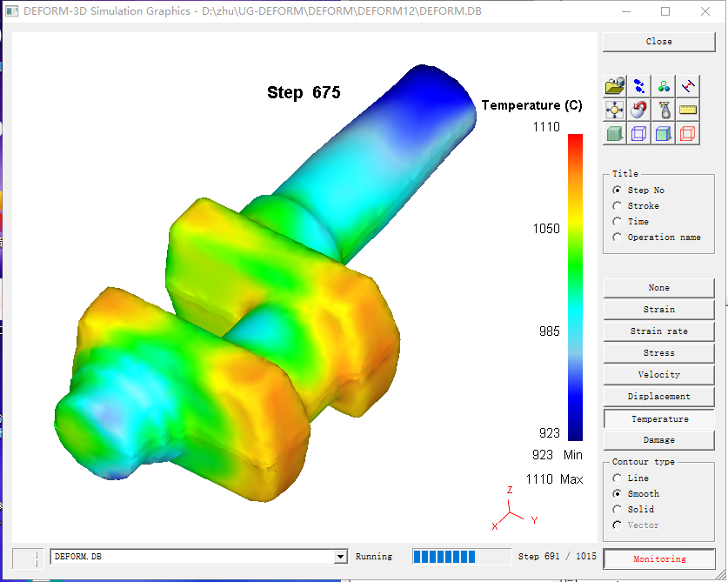Click the spray bottle icon
Viewport: 728px width, 582px height.
click(x=664, y=110)
